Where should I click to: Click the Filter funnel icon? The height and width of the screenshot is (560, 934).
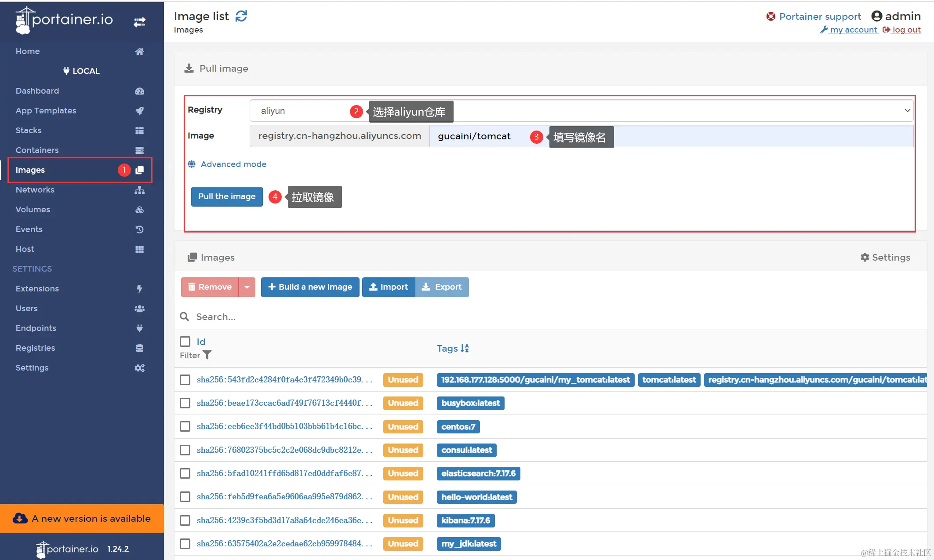click(207, 355)
